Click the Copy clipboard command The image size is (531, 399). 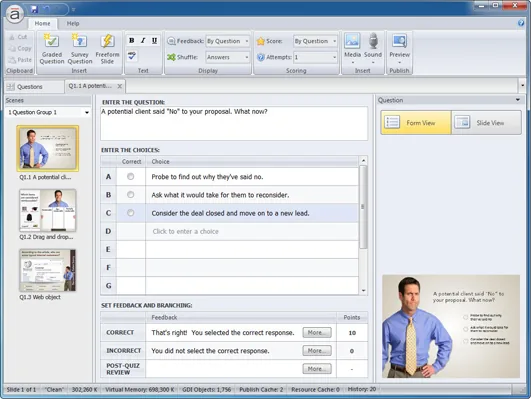point(20,48)
